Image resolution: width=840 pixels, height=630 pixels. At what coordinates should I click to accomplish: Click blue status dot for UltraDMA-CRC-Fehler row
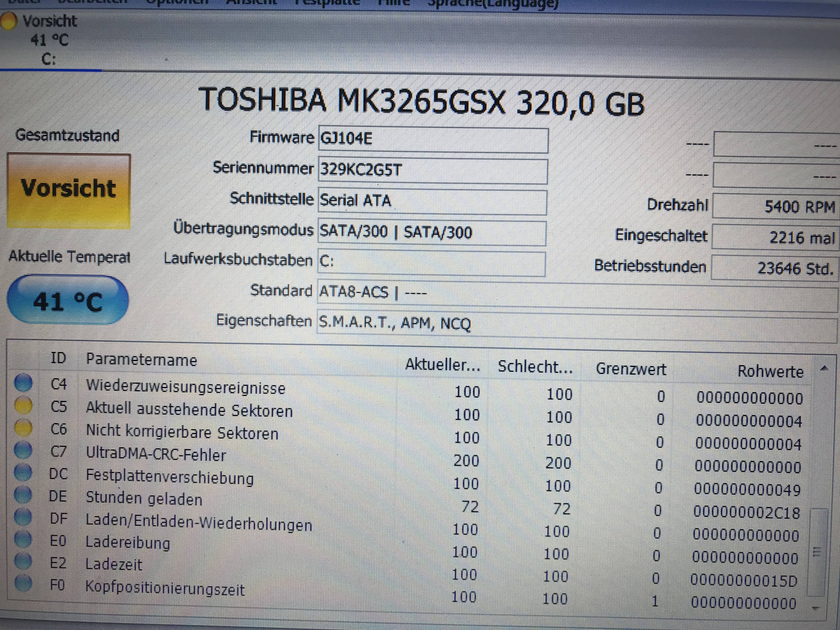23,450
